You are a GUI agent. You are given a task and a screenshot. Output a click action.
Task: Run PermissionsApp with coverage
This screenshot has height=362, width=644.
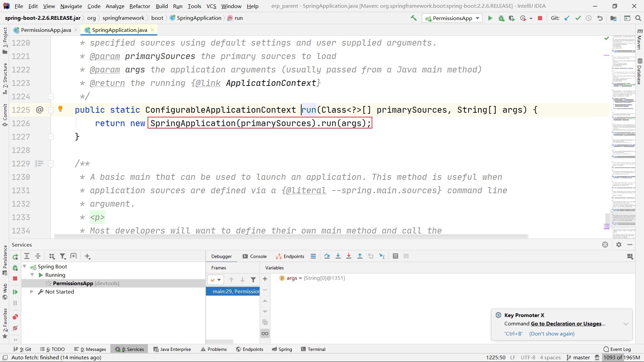pos(512,18)
